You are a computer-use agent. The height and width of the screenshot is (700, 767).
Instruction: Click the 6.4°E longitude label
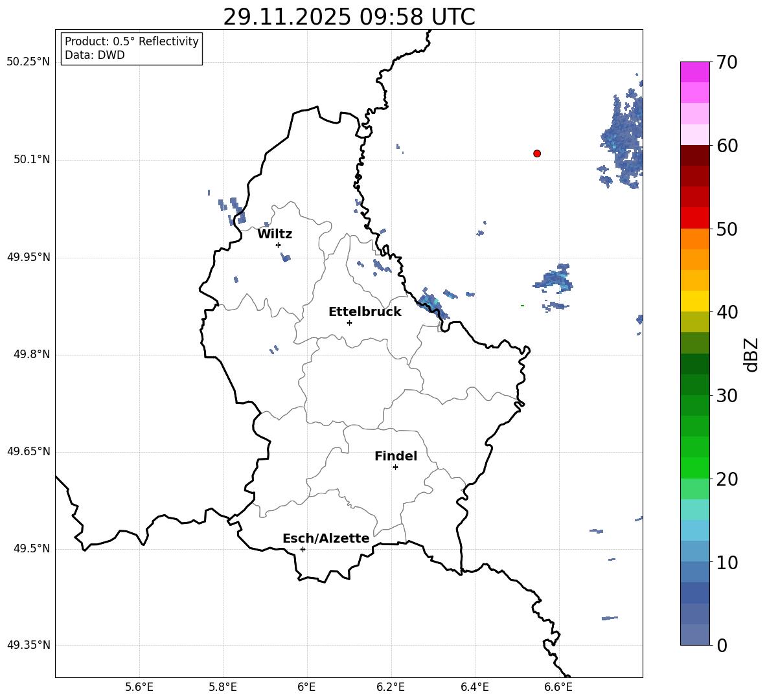pos(474,687)
